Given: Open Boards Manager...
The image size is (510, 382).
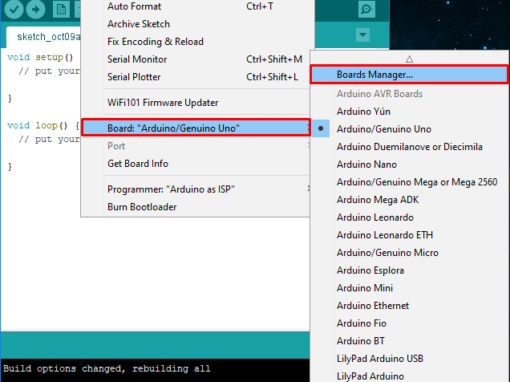Looking at the screenshot, I should (x=409, y=75).
